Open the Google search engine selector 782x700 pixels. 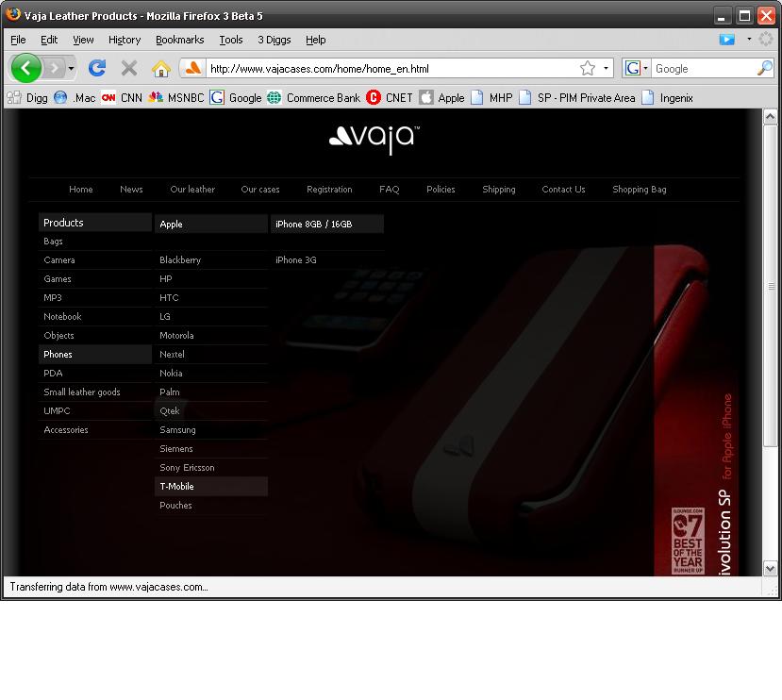click(637, 68)
